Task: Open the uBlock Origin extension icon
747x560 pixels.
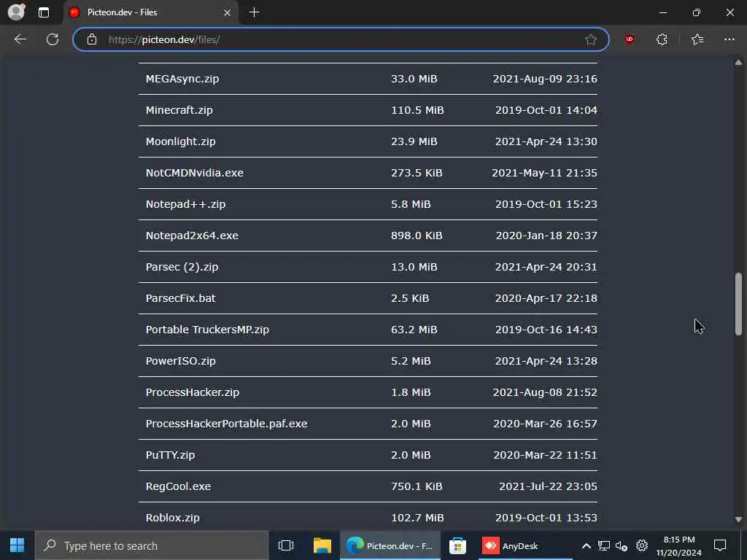Action: click(x=630, y=39)
